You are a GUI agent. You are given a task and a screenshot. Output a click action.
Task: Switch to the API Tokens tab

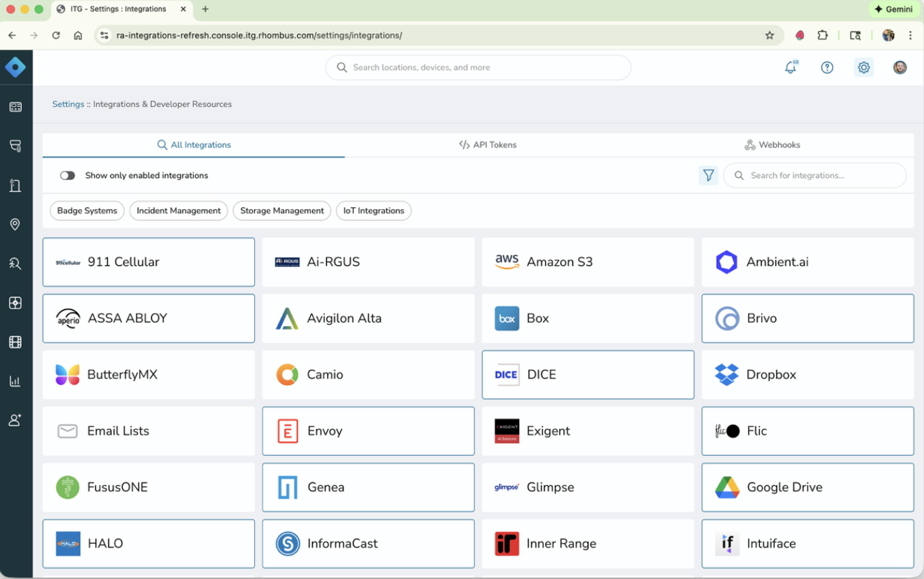[x=488, y=145]
